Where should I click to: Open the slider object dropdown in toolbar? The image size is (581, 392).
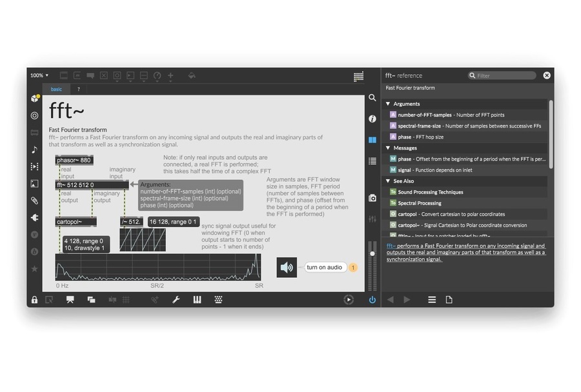pos(144,76)
